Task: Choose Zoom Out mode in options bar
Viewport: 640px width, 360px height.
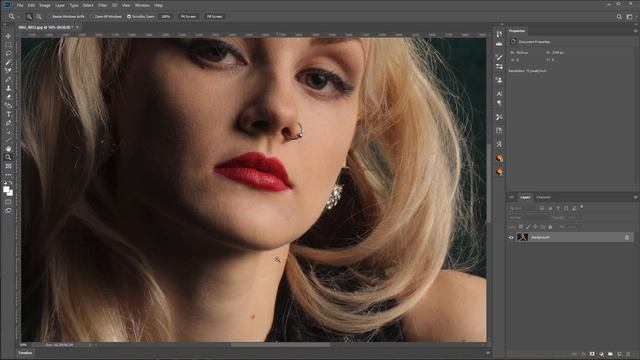Action: [x=39, y=17]
